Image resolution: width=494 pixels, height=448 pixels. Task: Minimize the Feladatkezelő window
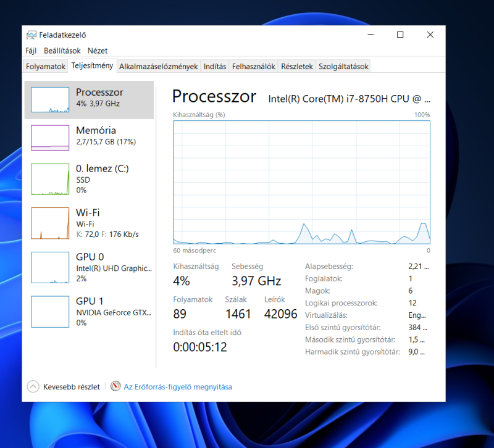(371, 35)
